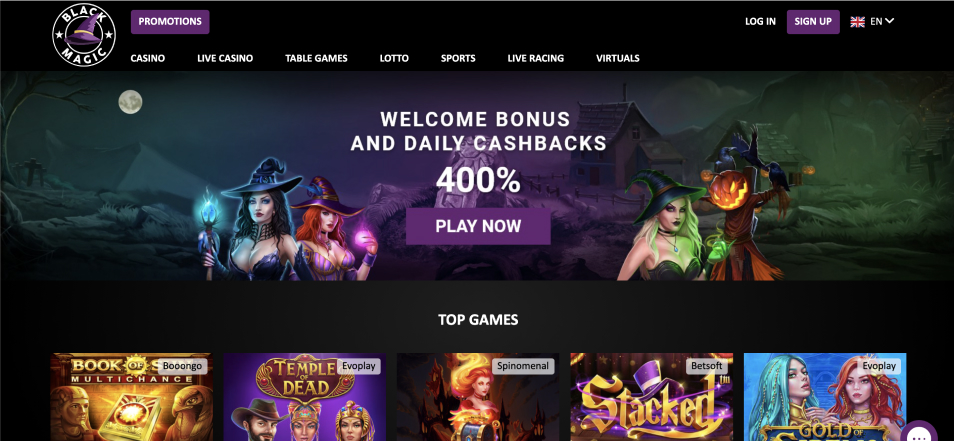954x441 pixels.
Task: Navigate to the Sports section
Action: click(x=458, y=58)
